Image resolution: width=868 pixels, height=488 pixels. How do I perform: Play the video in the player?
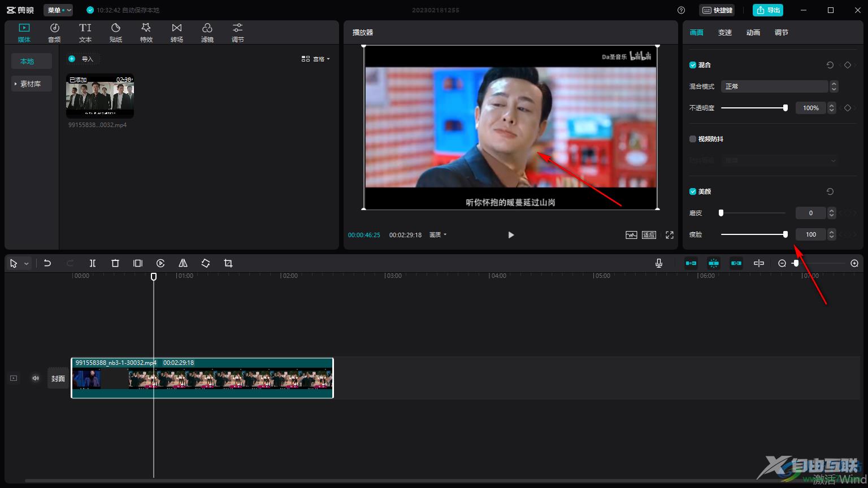click(511, 235)
